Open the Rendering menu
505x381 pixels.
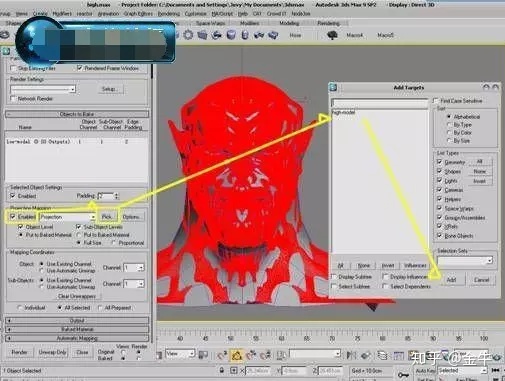tap(169, 14)
